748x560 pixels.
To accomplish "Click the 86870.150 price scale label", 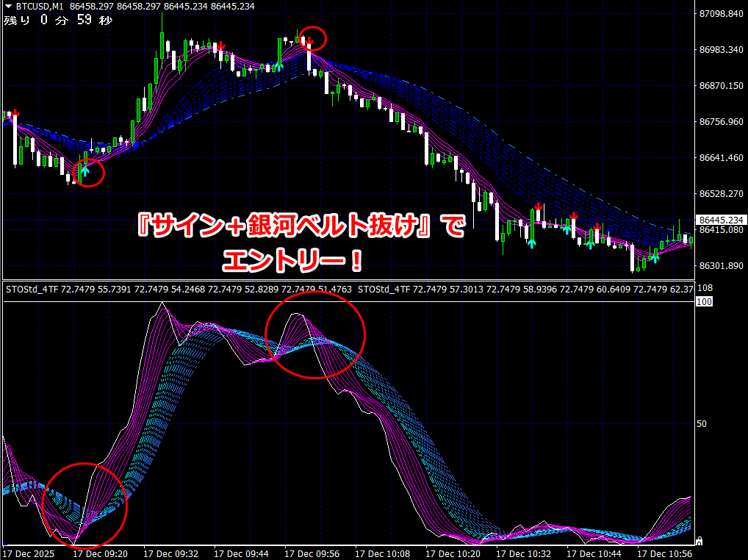I will (722, 86).
